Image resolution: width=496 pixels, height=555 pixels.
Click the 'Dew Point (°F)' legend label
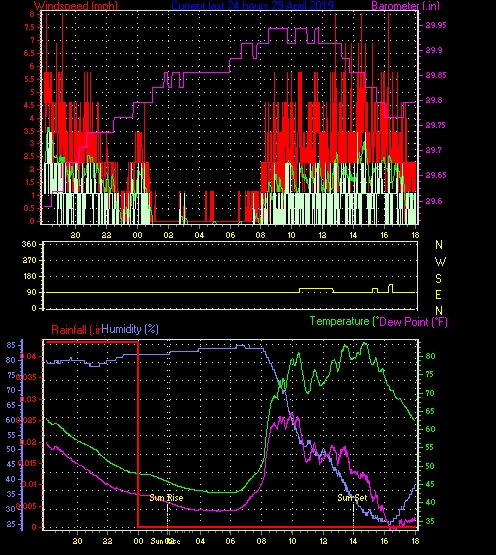pyautogui.click(x=413, y=322)
